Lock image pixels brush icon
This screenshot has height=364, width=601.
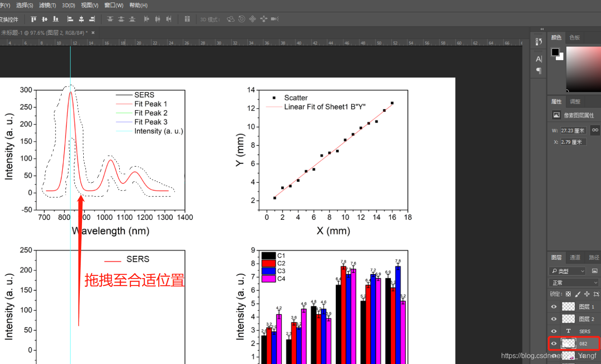tap(578, 294)
